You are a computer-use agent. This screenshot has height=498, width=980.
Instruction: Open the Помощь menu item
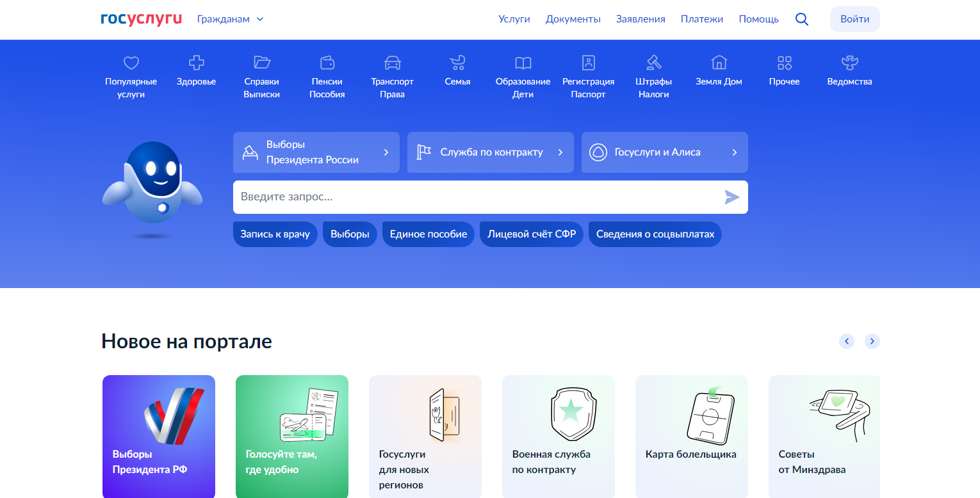(x=759, y=19)
